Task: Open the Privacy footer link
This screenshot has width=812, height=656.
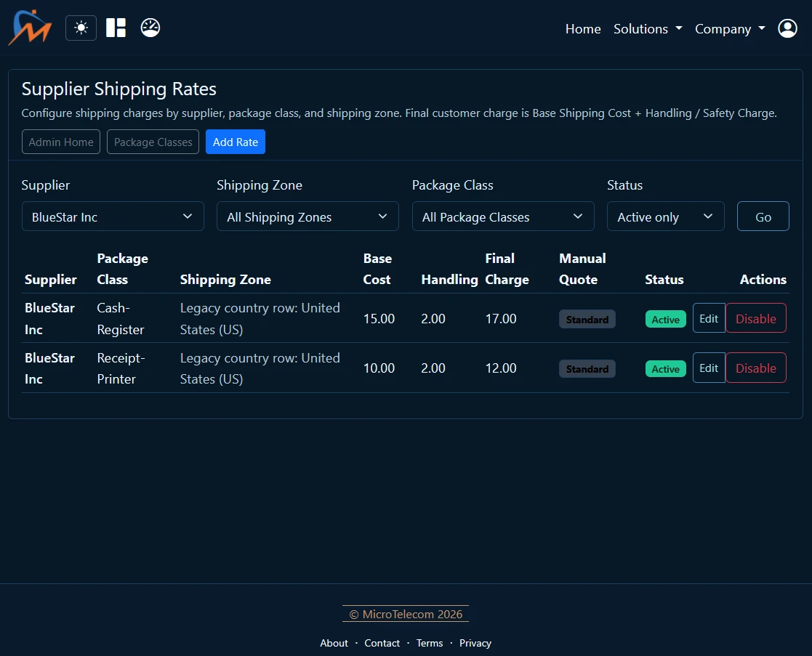Action: pos(475,642)
